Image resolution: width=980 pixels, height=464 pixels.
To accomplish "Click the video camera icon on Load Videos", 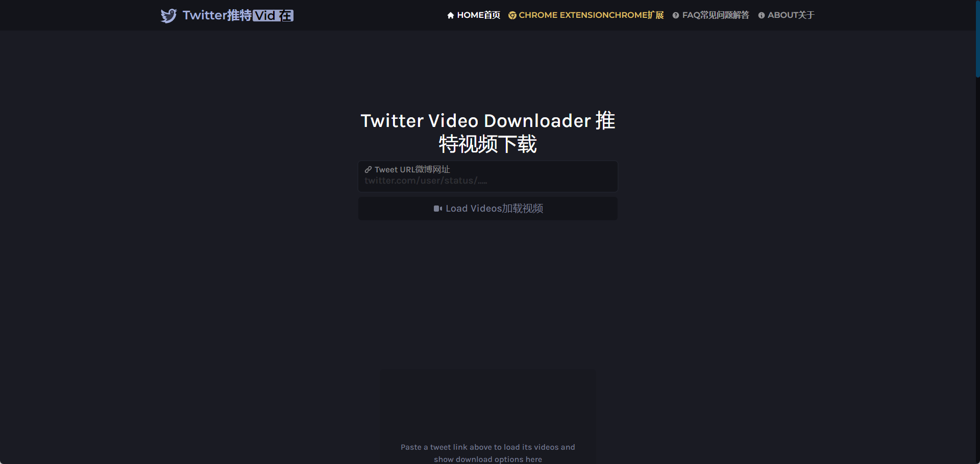I will (x=438, y=209).
